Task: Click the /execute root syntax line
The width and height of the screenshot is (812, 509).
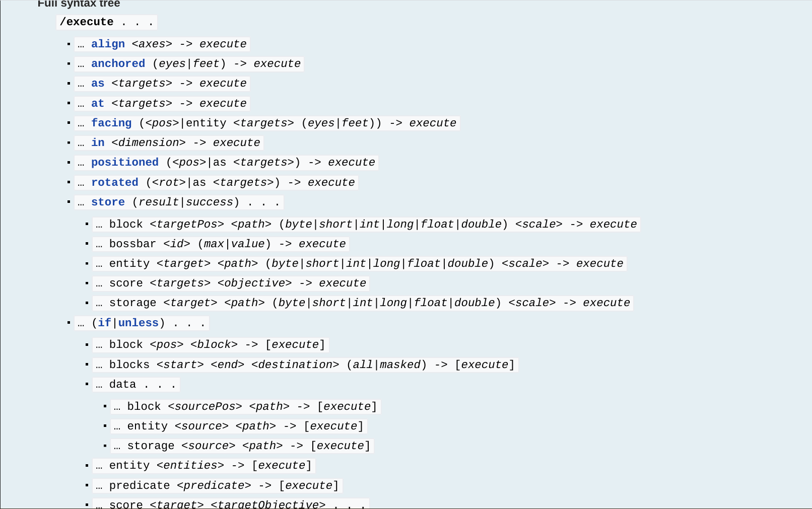Action: coord(106,22)
